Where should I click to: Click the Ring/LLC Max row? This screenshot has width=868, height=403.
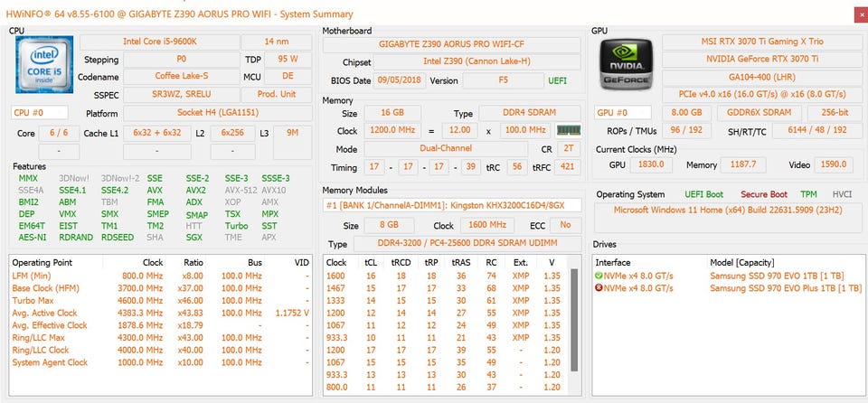[x=161, y=338]
